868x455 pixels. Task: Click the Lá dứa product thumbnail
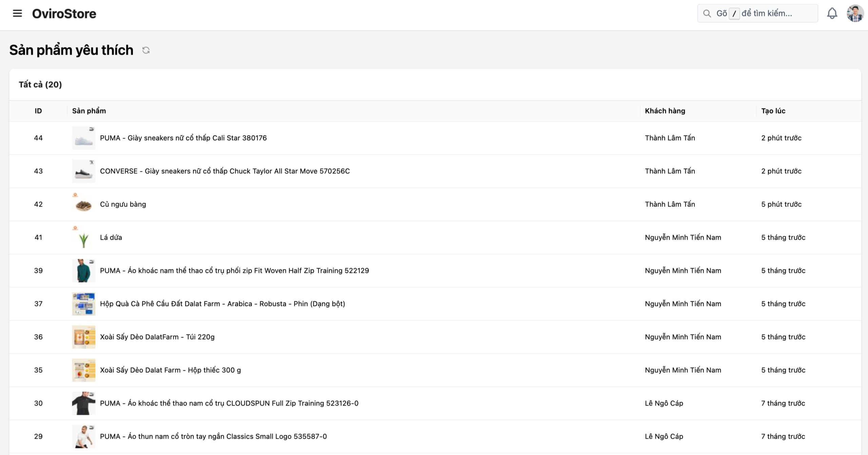tap(83, 238)
